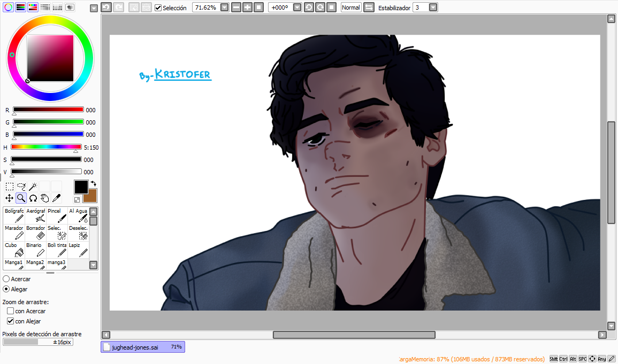Click the canvas vertical scrollbar thumb
The image size is (618, 364).
611,172
